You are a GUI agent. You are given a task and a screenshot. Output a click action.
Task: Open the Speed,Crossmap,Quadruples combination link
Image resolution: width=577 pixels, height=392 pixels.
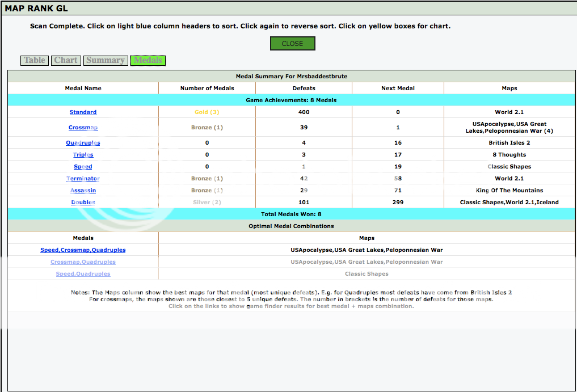click(83, 250)
